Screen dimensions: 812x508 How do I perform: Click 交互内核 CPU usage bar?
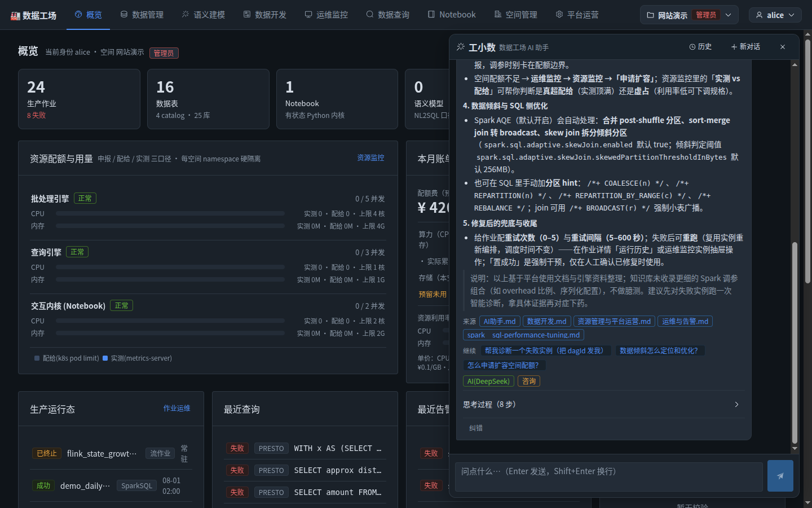pos(170,321)
